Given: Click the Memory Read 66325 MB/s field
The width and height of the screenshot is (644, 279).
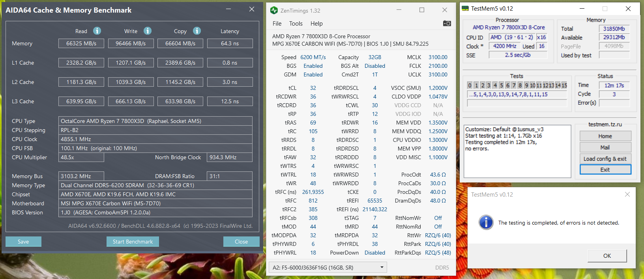Looking at the screenshot, I should point(81,43).
